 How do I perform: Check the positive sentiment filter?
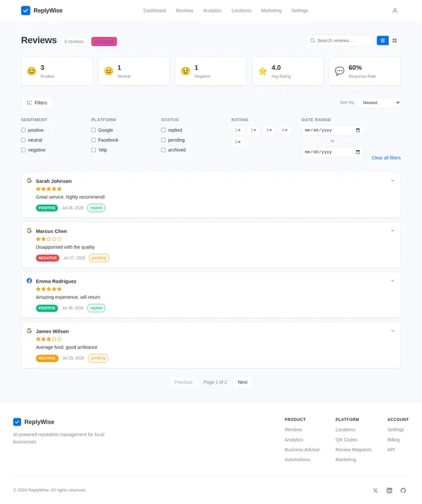pos(23,130)
